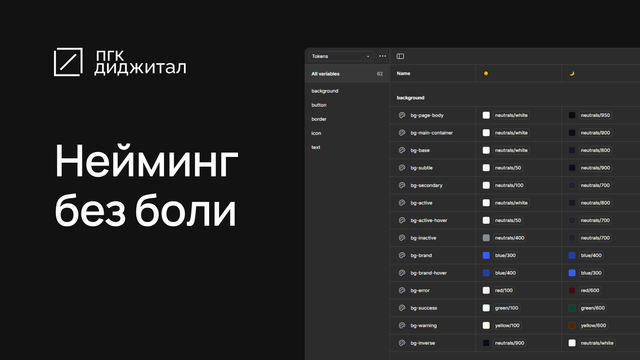Select the bg-success variable name

(424, 308)
